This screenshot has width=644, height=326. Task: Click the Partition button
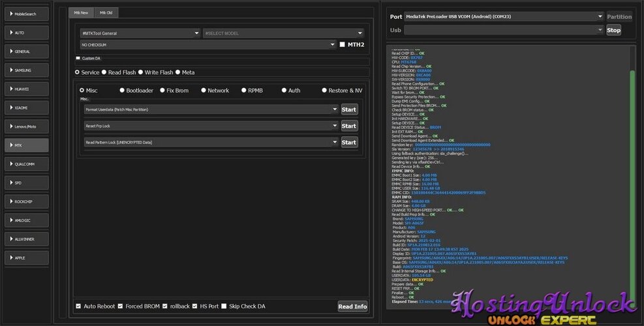pyautogui.click(x=619, y=17)
